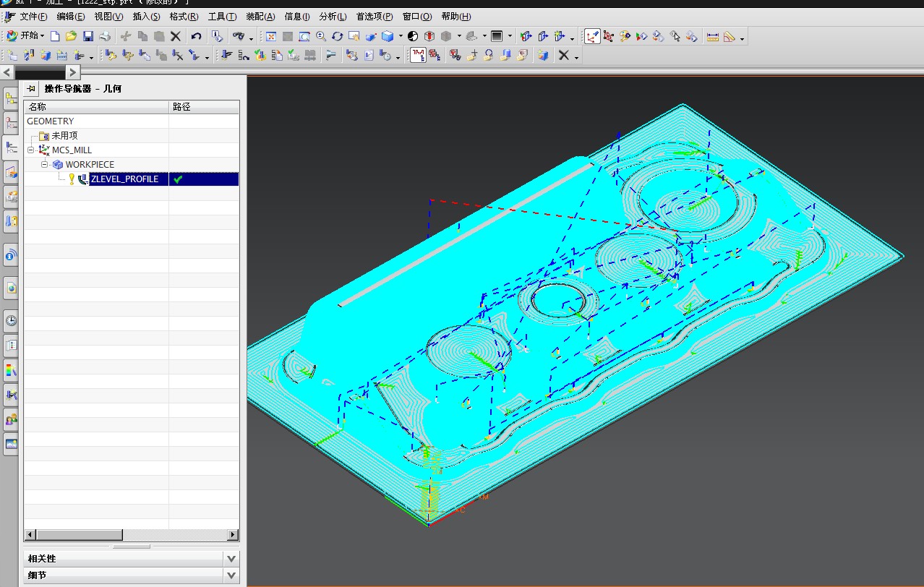
Task: Open the 开始 start dropdown button
Action: click(x=26, y=35)
